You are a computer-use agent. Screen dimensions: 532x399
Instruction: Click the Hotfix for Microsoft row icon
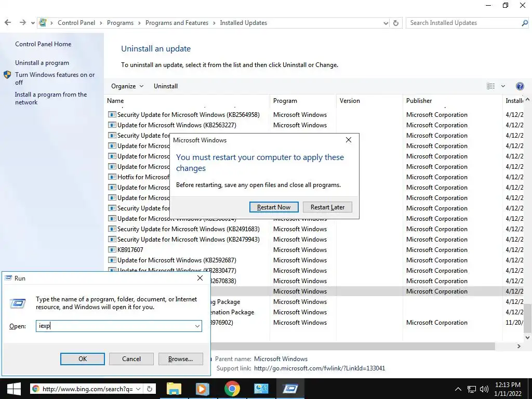point(112,177)
